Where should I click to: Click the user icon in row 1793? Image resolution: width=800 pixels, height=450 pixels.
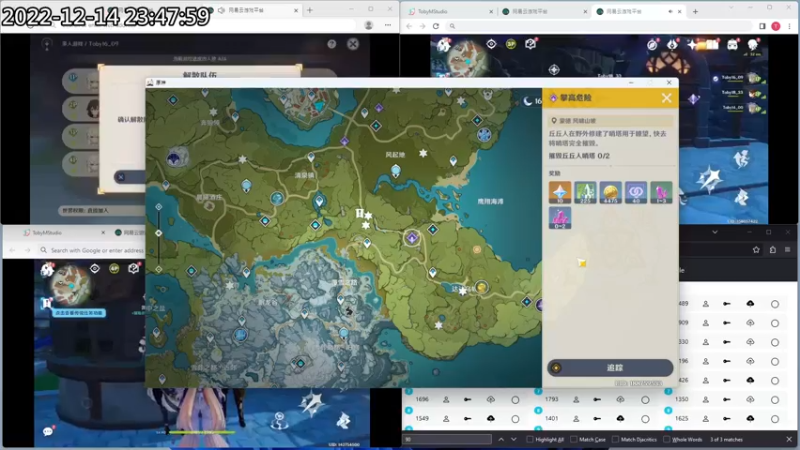(x=576, y=399)
